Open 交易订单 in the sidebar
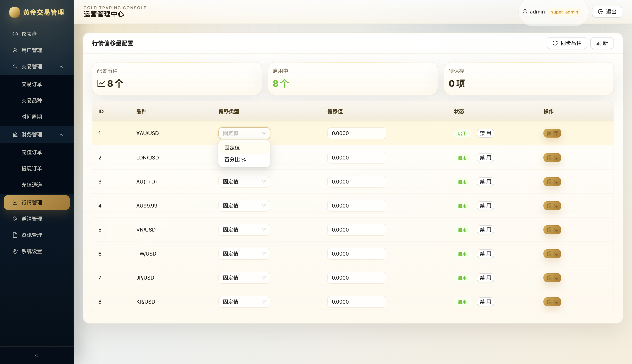 [x=32, y=84]
